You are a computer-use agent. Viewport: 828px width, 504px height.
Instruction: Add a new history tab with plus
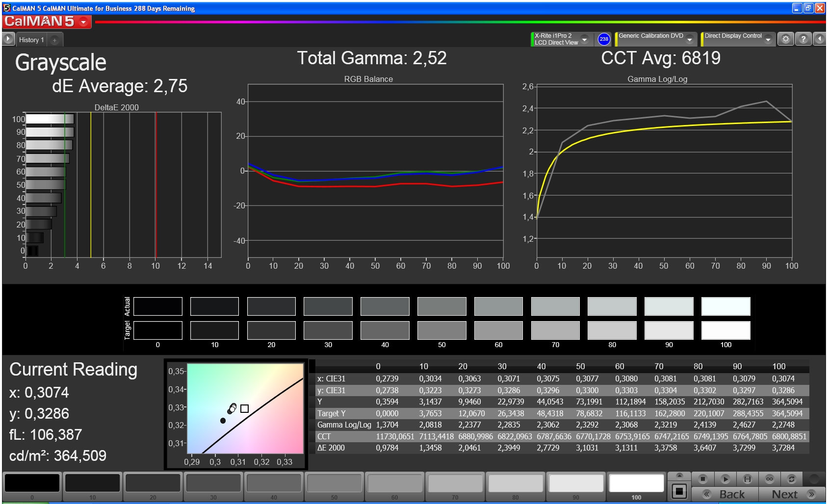click(55, 40)
